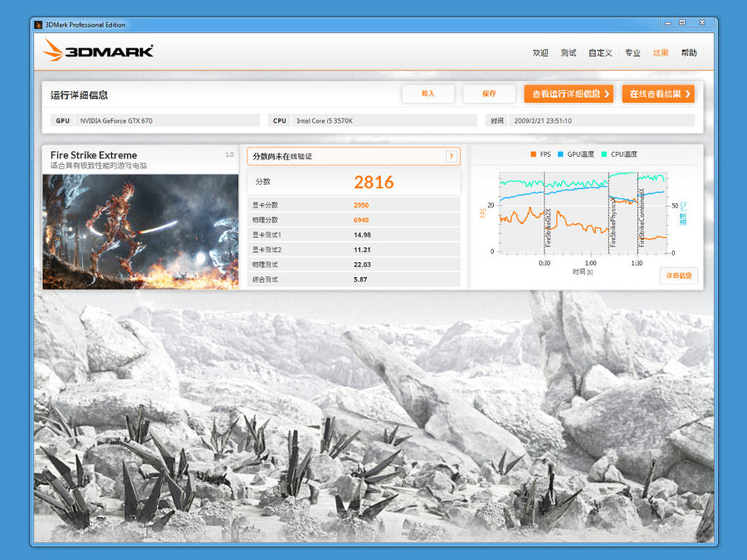Click the "CPU" label in the info bar

(x=279, y=121)
